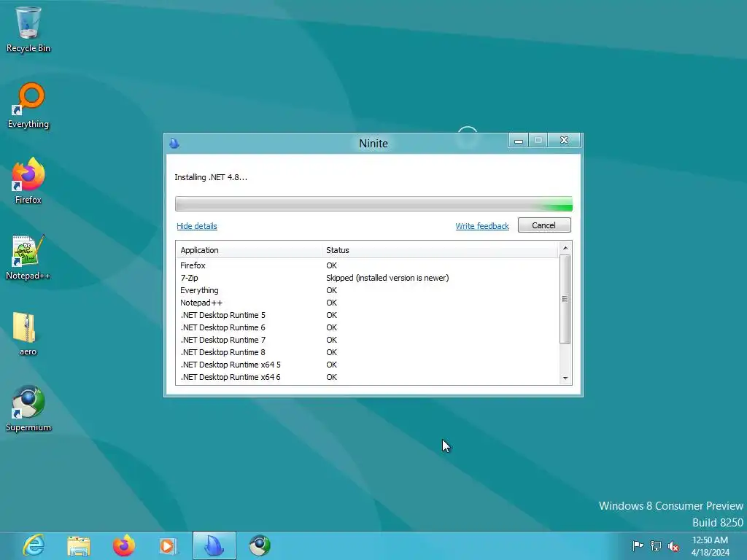Click the network tray icon
Image resolution: width=747 pixels, height=560 pixels.
[x=656, y=545]
